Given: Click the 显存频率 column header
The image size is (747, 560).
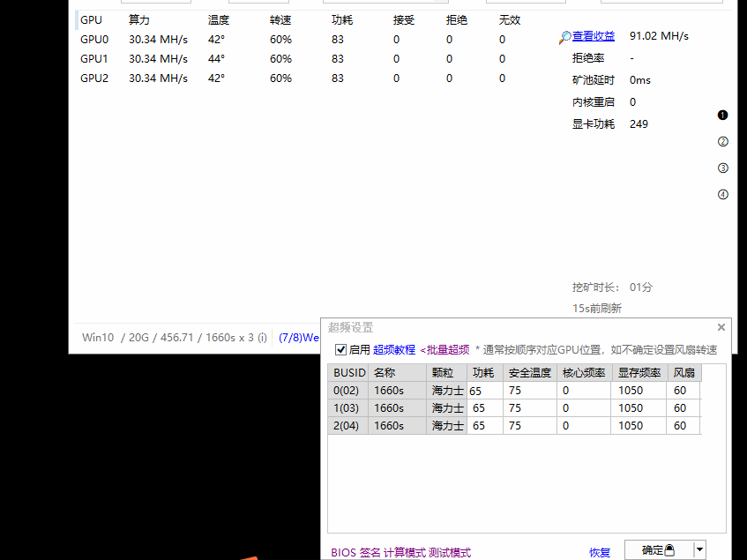Looking at the screenshot, I should coord(639,373).
